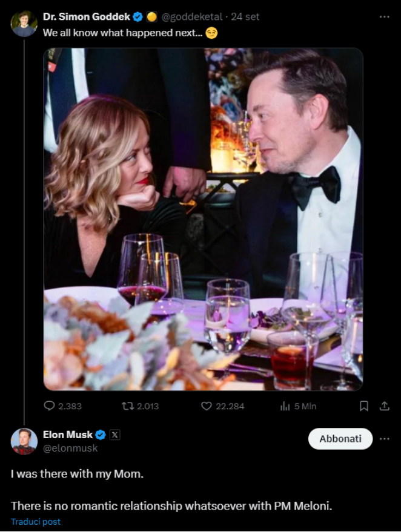Open the attached dinner photo
Screen dimensions: 401x532
(203, 219)
